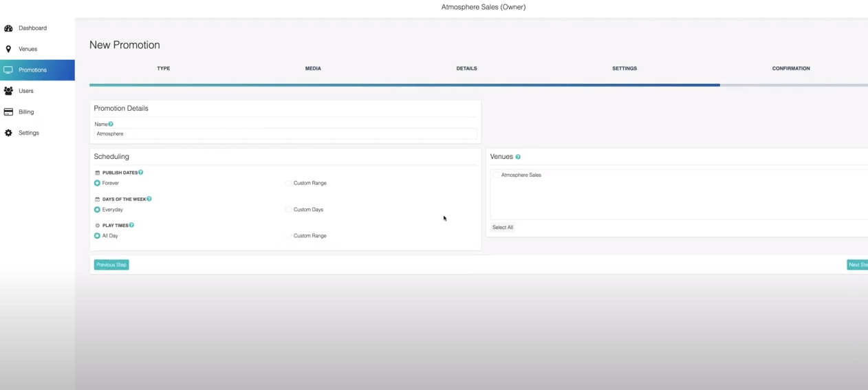Screen dimensions: 868x390
Task: Click the Venues section heading text
Action: (x=501, y=157)
